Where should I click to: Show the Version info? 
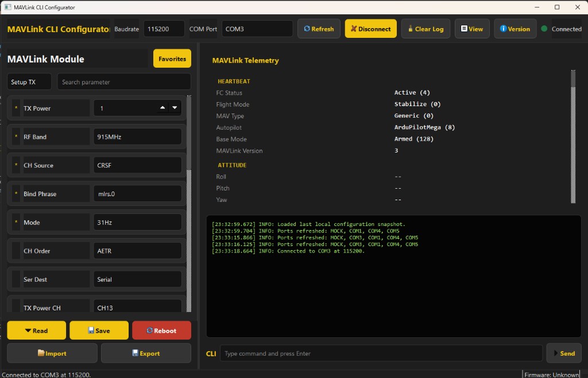(x=515, y=29)
